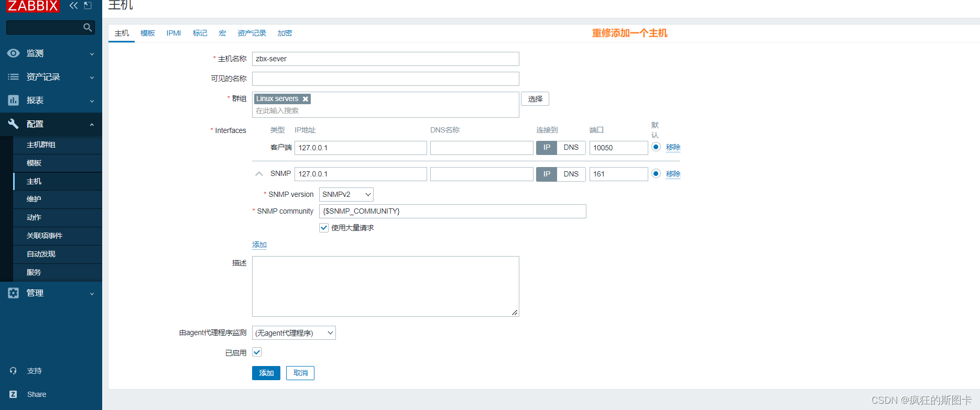980x410 pixels.
Task: Switch to the 资产记录 tab
Action: pos(252,33)
